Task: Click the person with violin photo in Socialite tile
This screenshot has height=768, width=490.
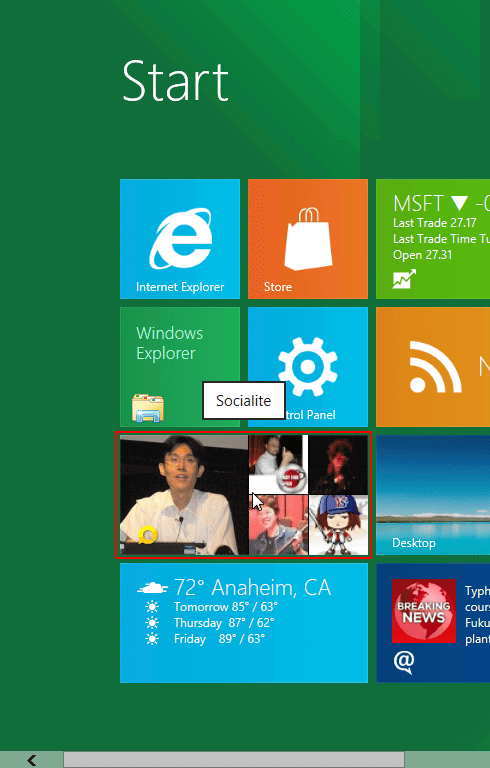Action: click(x=278, y=525)
